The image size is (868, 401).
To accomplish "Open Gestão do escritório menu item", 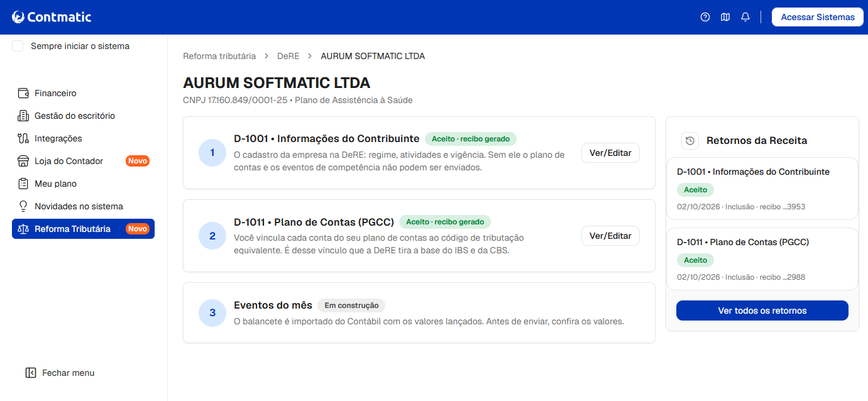I will coord(83,116).
